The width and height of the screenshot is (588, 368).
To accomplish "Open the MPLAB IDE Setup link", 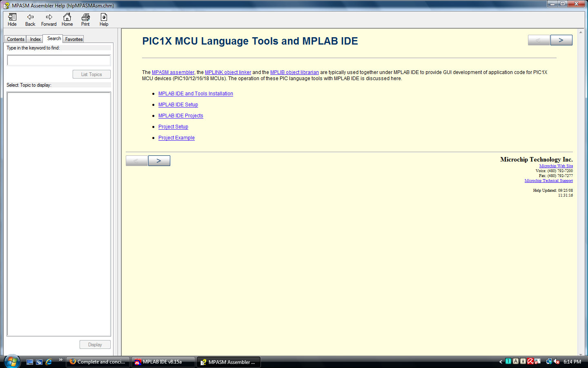I will point(178,105).
